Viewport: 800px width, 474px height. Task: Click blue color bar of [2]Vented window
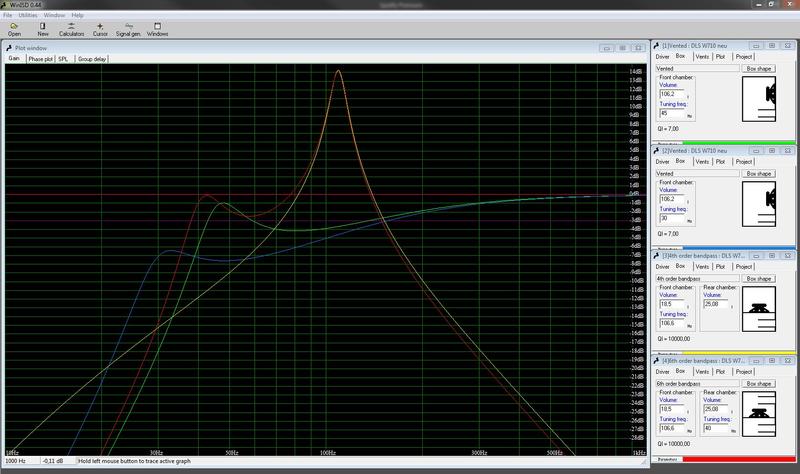pos(739,248)
